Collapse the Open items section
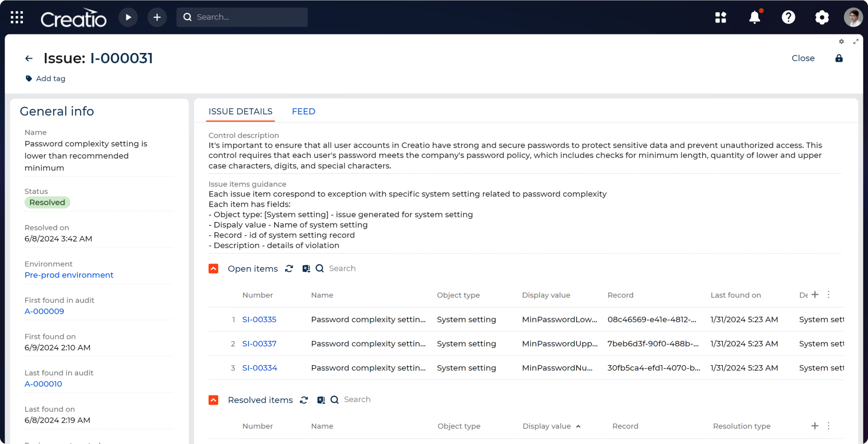 [x=213, y=269]
